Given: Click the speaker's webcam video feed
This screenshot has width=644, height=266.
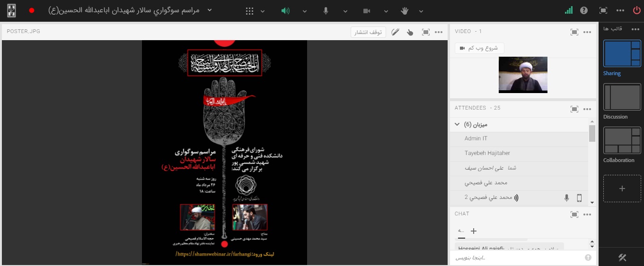Looking at the screenshot, I should pyautogui.click(x=523, y=75).
